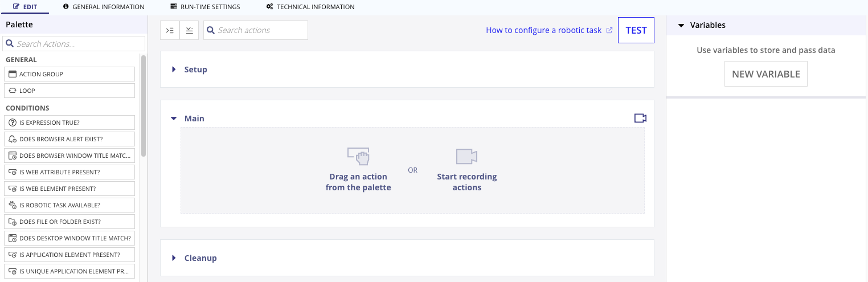Viewport: 868px width, 282px height.
Task: Open the General Information tab
Action: point(104,7)
